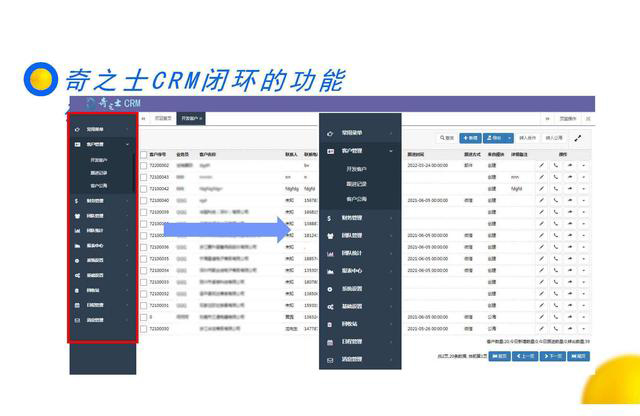Click the 转入公海 button

(554, 138)
